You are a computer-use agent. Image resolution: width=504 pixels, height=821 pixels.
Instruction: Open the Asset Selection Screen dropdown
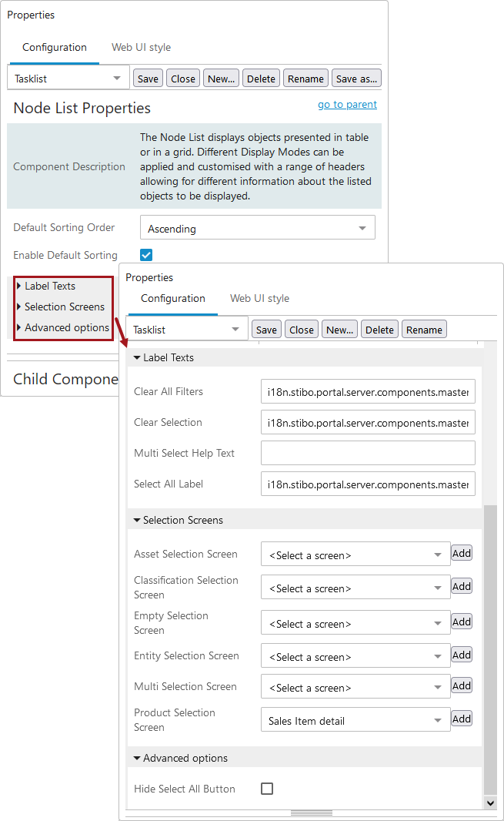355,555
